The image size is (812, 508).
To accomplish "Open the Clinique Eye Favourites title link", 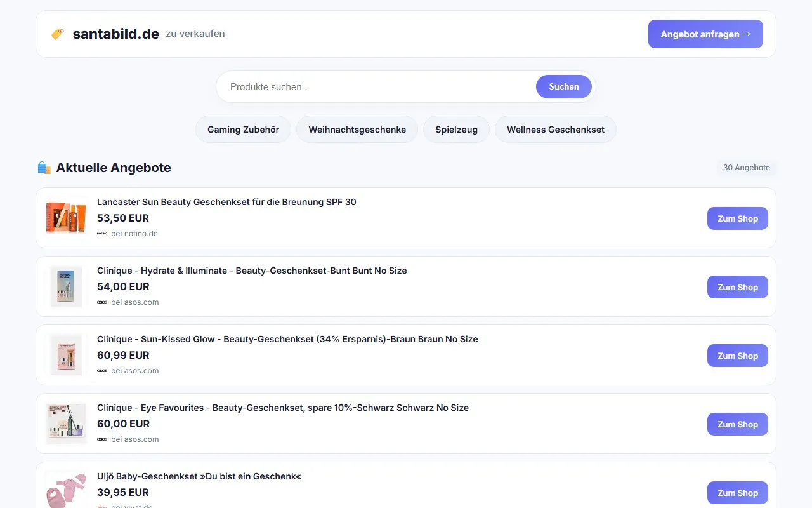I will (282, 408).
